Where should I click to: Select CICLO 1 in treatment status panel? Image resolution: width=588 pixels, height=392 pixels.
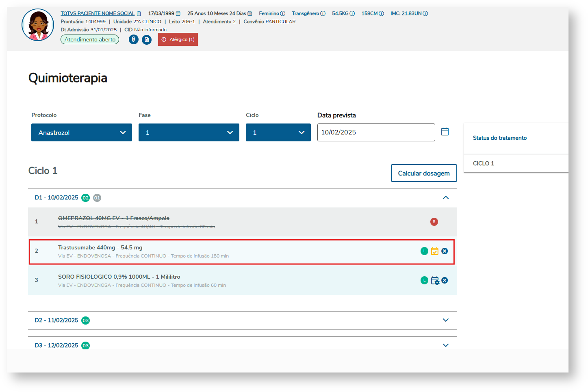pos(484,163)
